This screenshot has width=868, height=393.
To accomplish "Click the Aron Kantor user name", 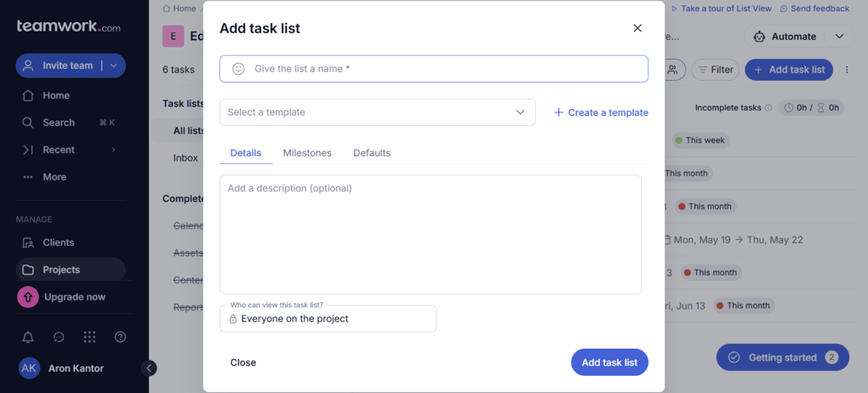I will point(76,368).
